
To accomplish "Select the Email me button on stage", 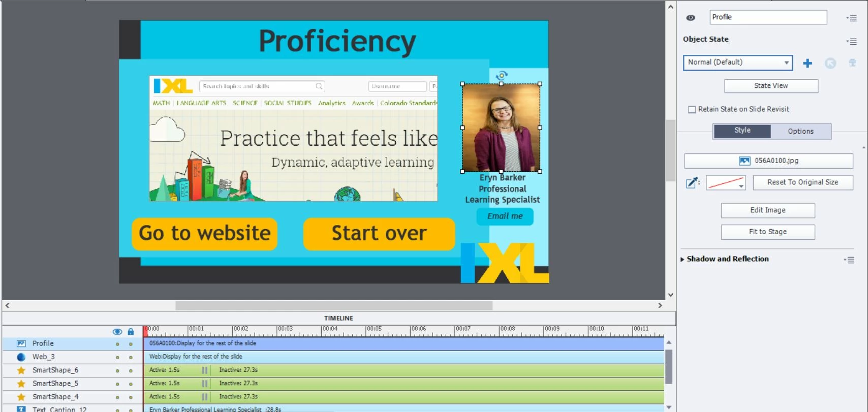I will [505, 216].
